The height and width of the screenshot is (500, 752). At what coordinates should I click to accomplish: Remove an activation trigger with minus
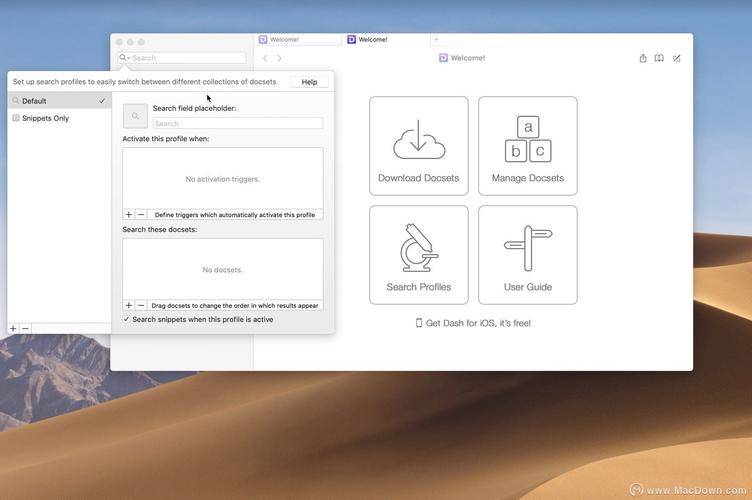[141, 215]
